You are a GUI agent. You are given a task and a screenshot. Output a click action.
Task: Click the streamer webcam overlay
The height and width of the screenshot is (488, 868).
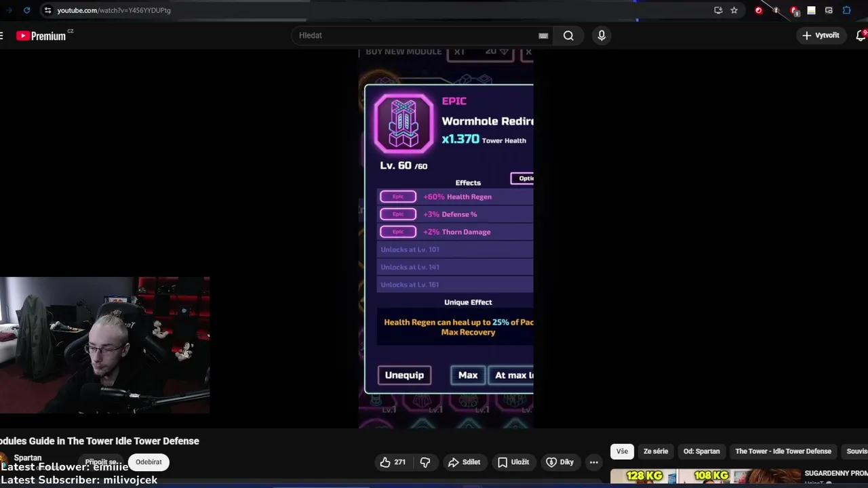pos(104,345)
